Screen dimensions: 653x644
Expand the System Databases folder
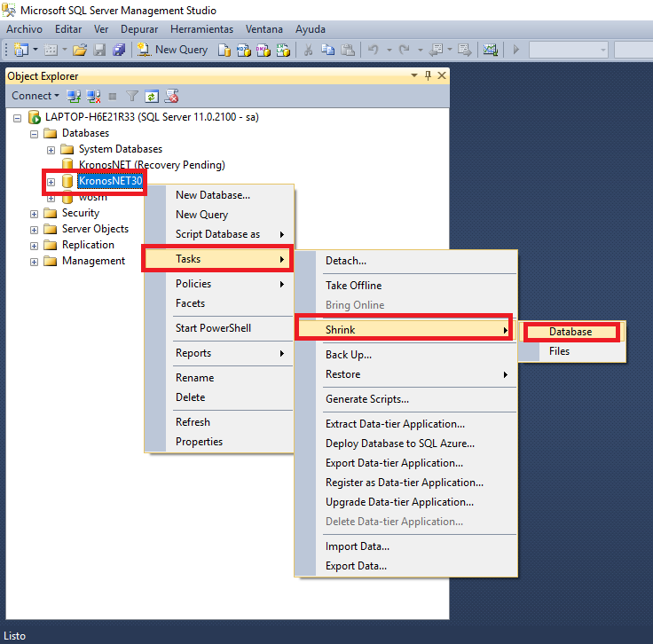pyautogui.click(x=51, y=150)
